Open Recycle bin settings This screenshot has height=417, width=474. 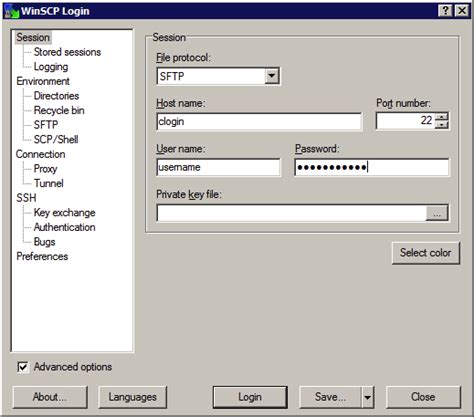tap(59, 110)
